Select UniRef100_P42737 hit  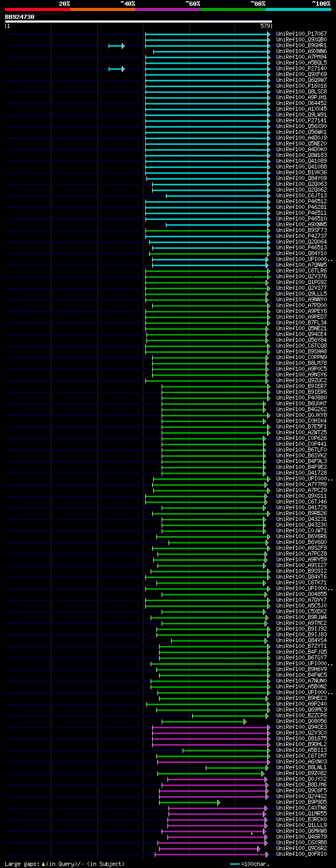(301, 236)
